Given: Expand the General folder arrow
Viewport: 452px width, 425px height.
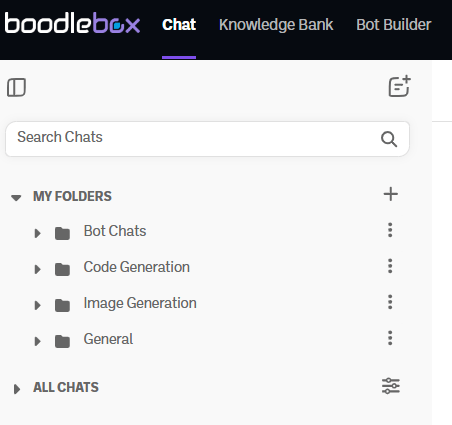Looking at the screenshot, I should coord(38,341).
